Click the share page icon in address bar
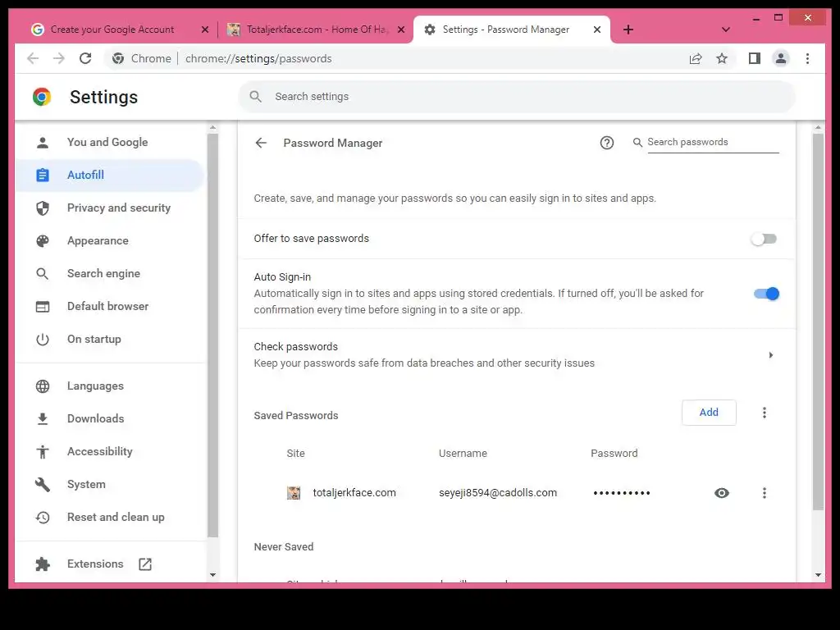The image size is (840, 630). [x=696, y=58]
